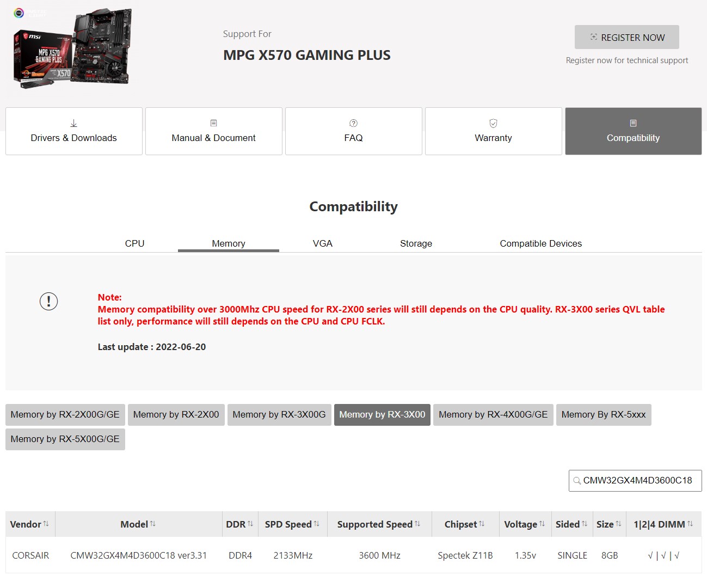This screenshot has height=588, width=707.
Task: Open the Warranty section
Action: (494, 131)
